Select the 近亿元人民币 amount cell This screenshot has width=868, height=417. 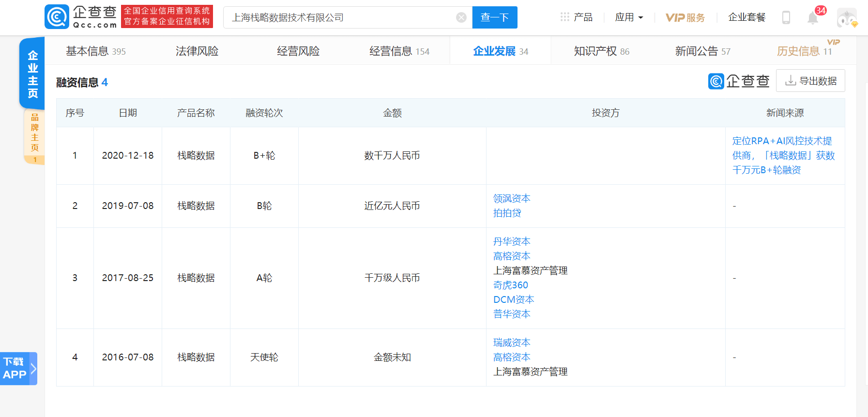(x=392, y=206)
